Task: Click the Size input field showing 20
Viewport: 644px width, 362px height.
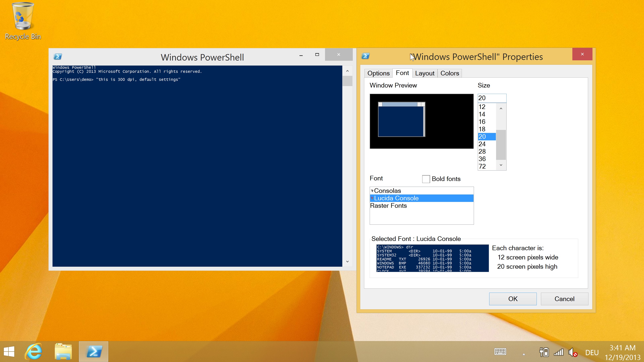Action: click(492, 98)
